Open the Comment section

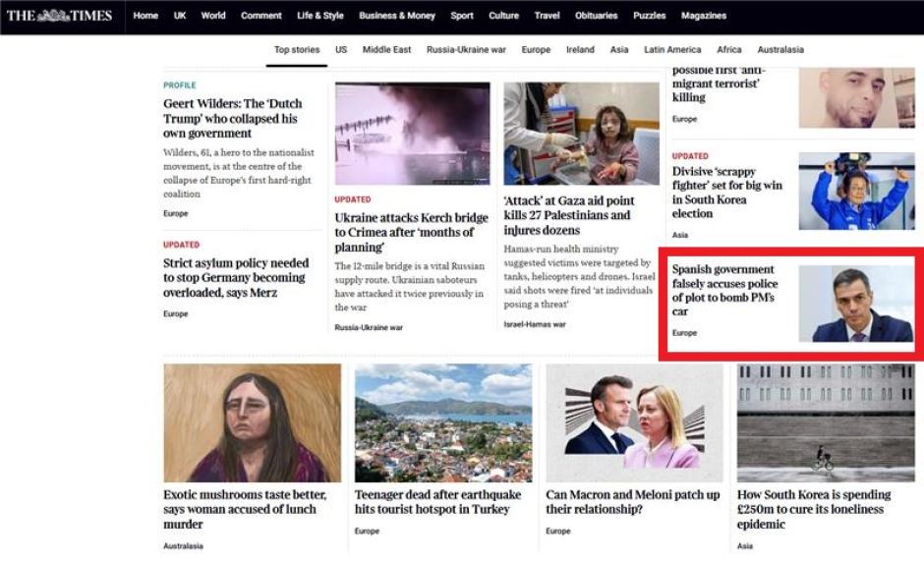pos(261,16)
